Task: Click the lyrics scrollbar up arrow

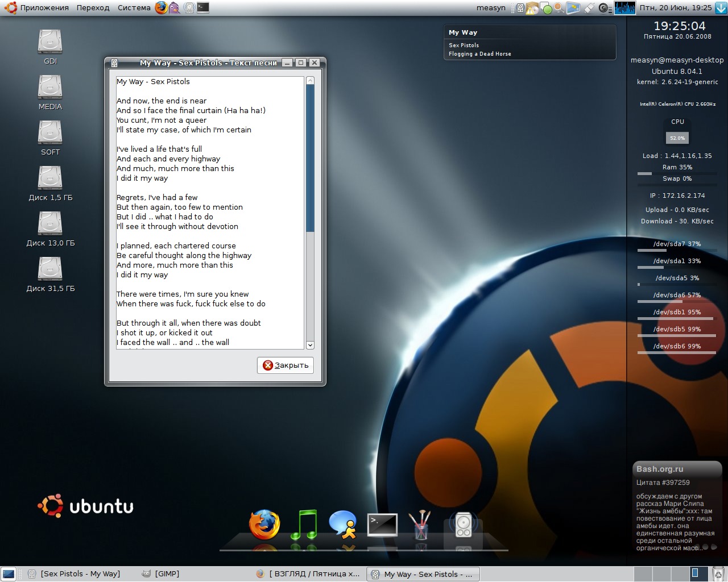Action: 310,80
